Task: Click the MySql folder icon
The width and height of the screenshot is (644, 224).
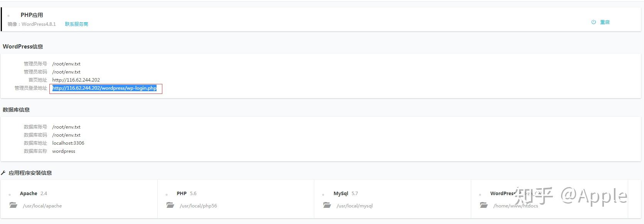Action: point(327,206)
